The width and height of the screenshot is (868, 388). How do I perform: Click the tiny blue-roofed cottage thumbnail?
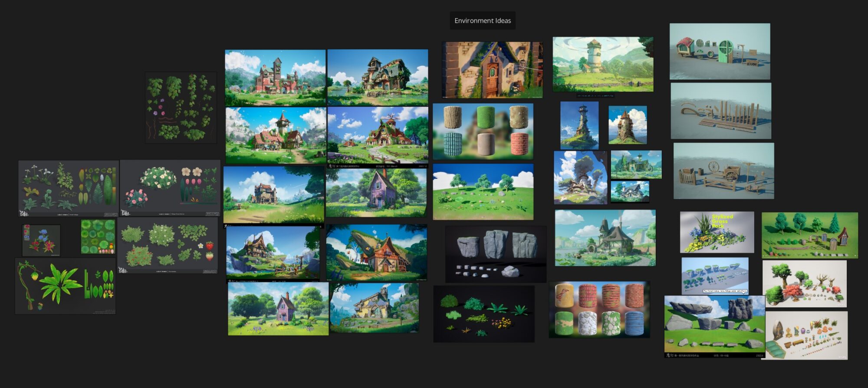[630, 192]
